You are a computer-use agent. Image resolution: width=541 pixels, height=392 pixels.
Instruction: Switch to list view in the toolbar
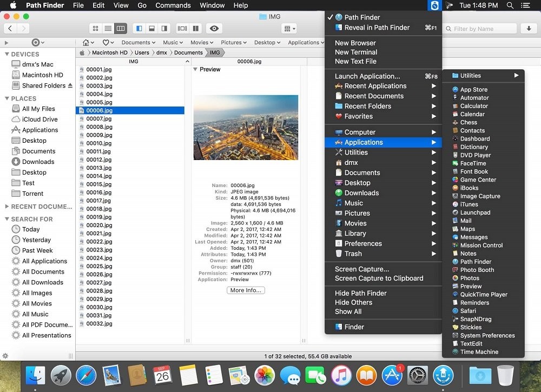(x=108, y=28)
